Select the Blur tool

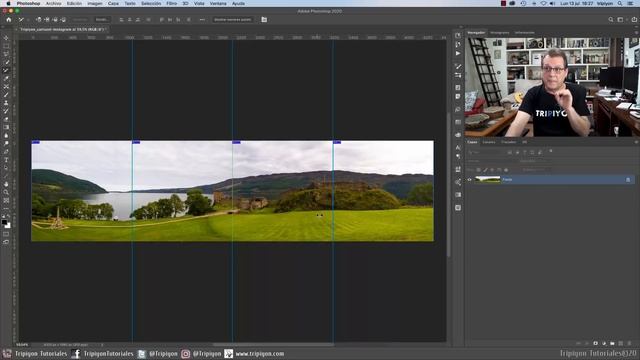point(6,136)
